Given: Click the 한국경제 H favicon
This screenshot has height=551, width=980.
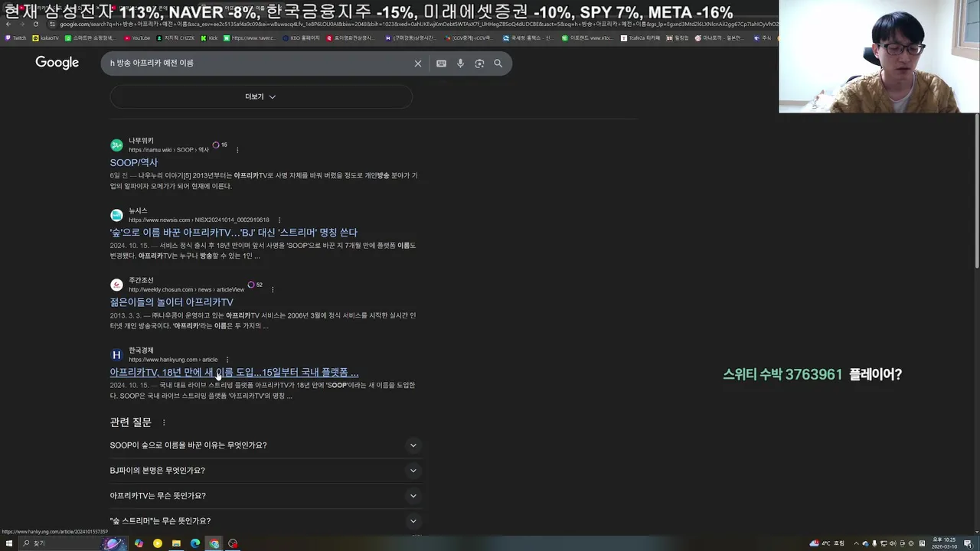Looking at the screenshot, I should point(116,355).
